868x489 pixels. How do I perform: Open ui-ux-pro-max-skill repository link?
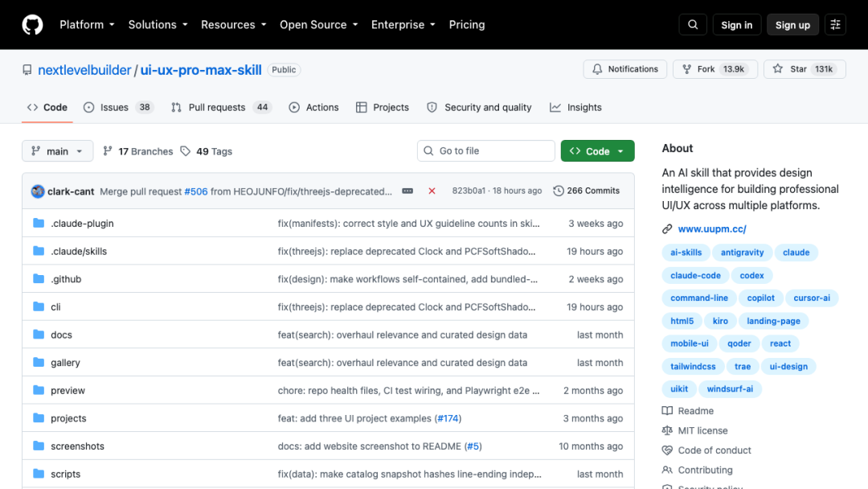[x=201, y=70]
